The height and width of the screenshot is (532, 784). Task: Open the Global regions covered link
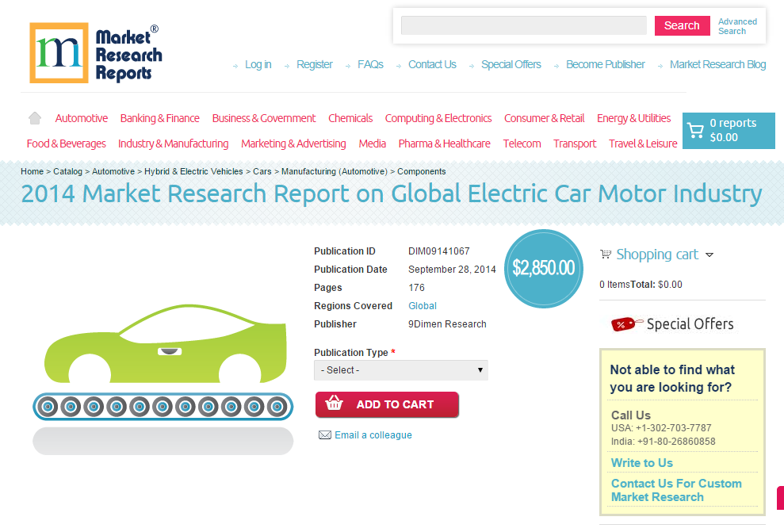[422, 305]
